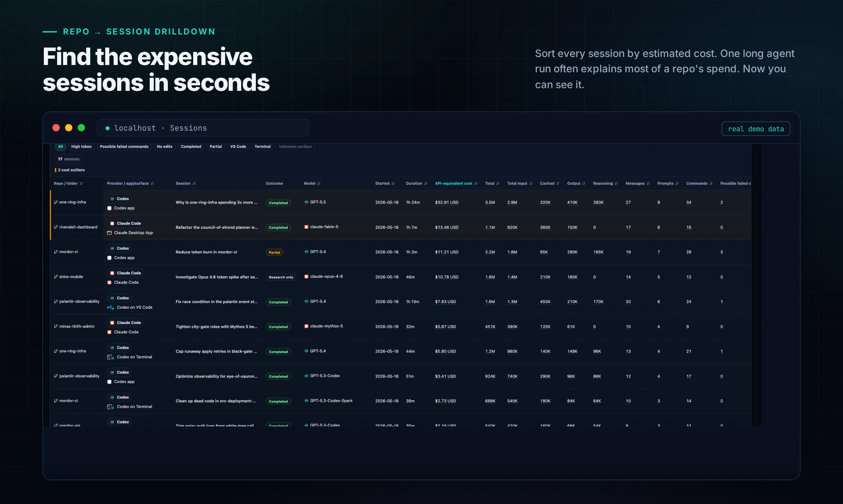
Task: Sort by Cached column header
Action: click(x=549, y=183)
